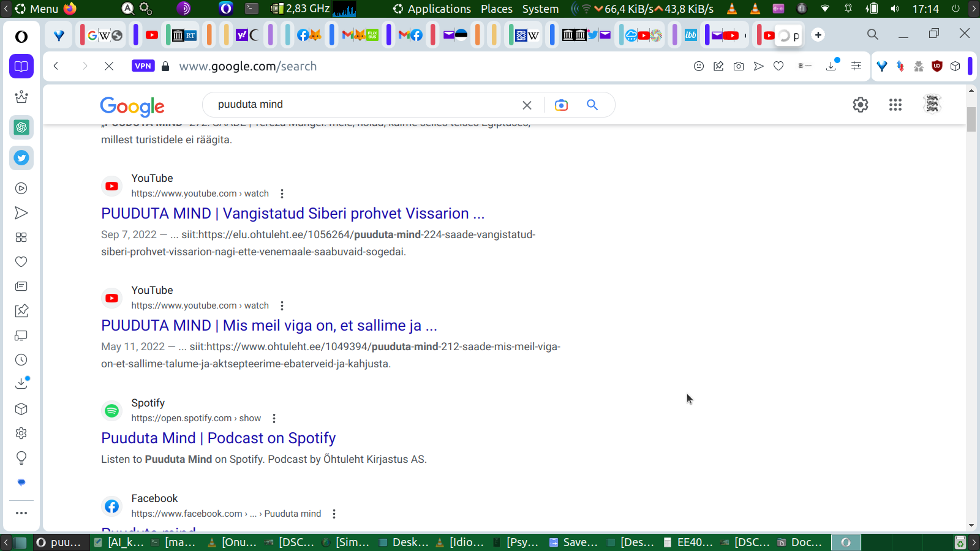Open the Workspaces book icon in sidebar
The width and height of the screenshot is (980, 551).
click(x=21, y=66)
